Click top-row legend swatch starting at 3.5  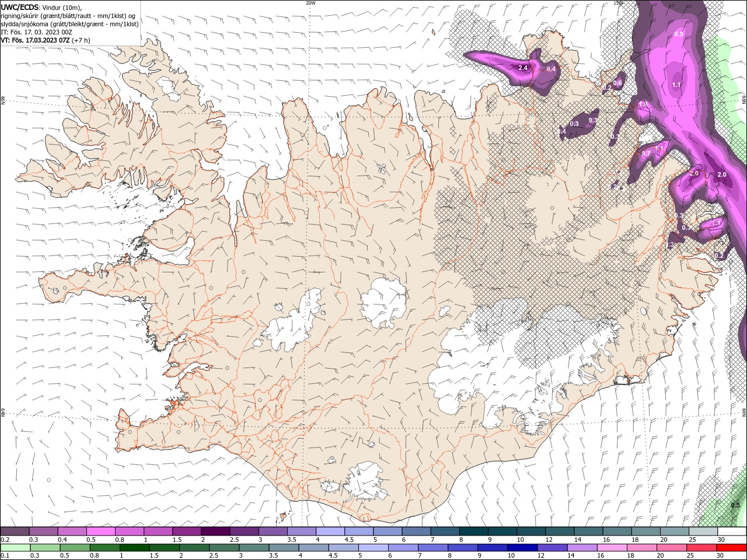click(x=301, y=531)
